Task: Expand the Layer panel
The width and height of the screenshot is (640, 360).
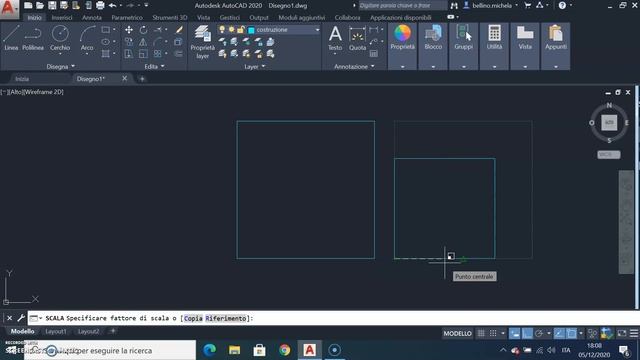Action: pyautogui.click(x=255, y=66)
